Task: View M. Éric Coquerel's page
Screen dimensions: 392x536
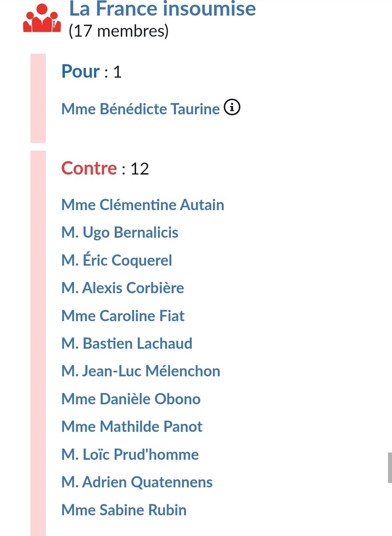Action: point(117,260)
